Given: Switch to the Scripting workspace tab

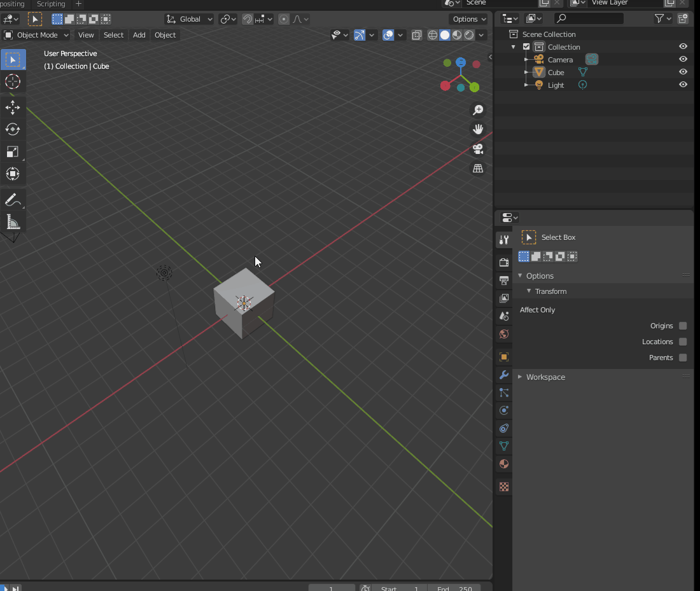Looking at the screenshot, I should [51, 4].
